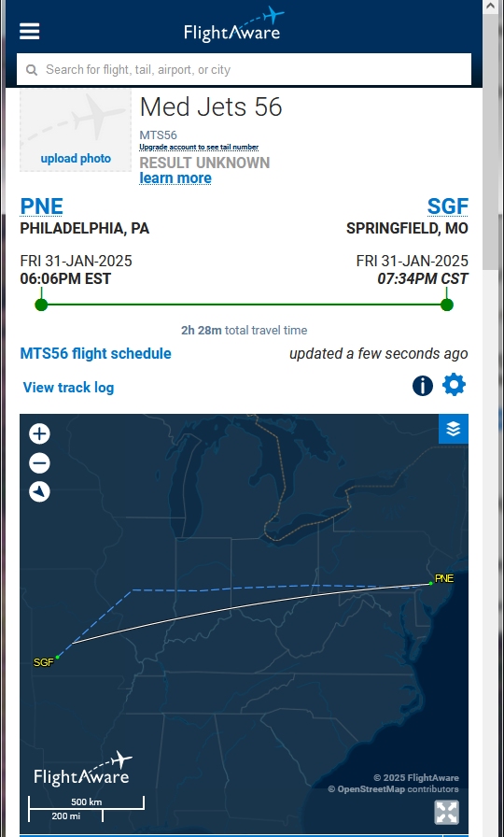
Task: Click the search magnifier icon
Action: [32, 70]
